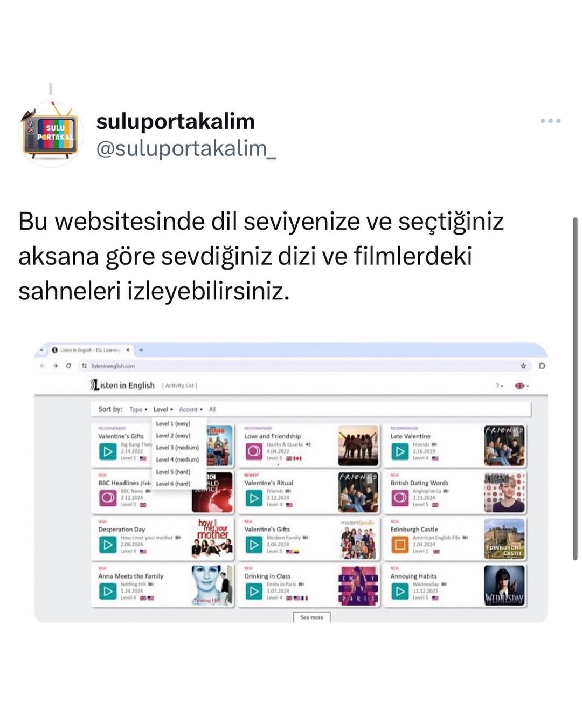582x728 pixels.
Task: Click the See more button
Action: [x=311, y=617]
